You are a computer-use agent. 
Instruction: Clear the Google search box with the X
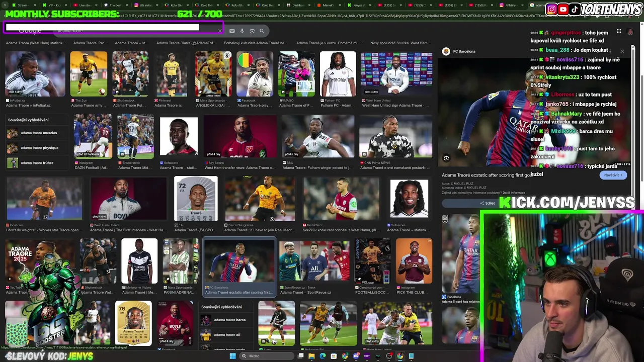[x=220, y=31]
